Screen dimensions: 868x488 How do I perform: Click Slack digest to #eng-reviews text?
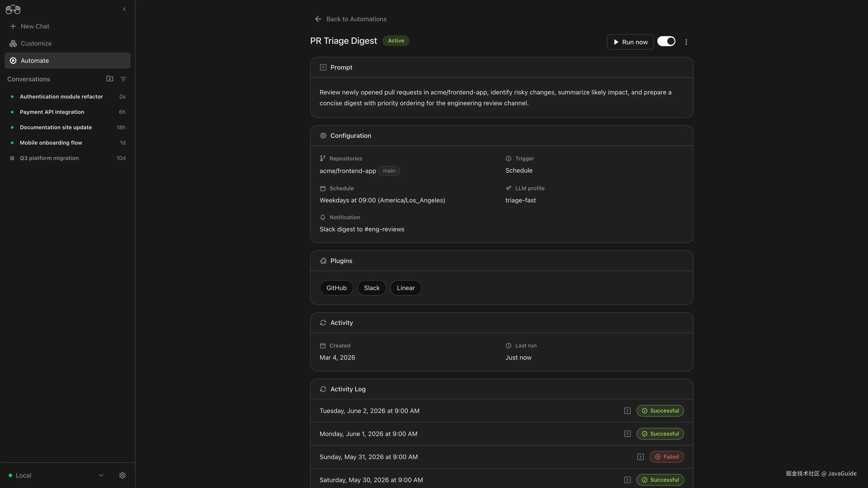coord(362,229)
